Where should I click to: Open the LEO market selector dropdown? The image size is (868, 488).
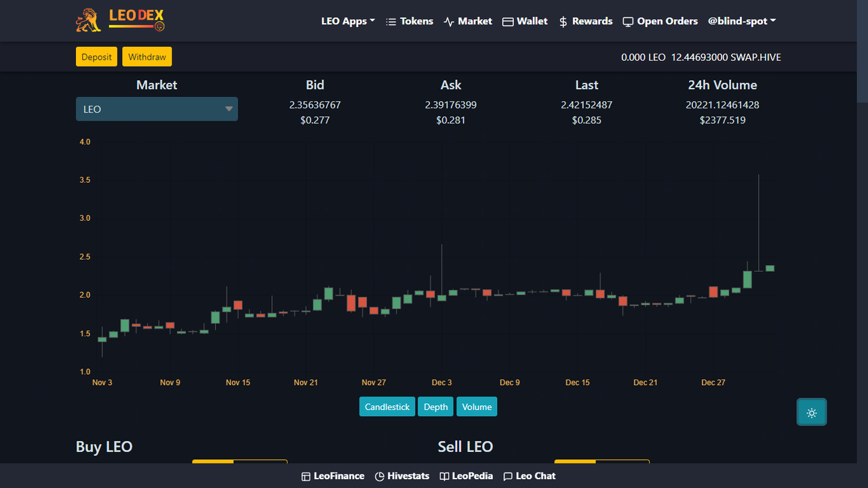[157, 109]
